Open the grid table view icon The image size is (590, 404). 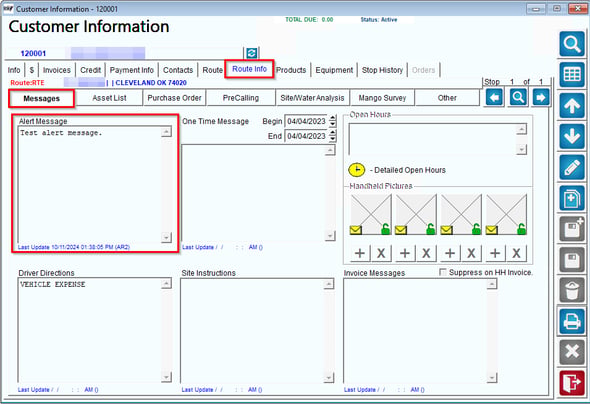[x=572, y=75]
